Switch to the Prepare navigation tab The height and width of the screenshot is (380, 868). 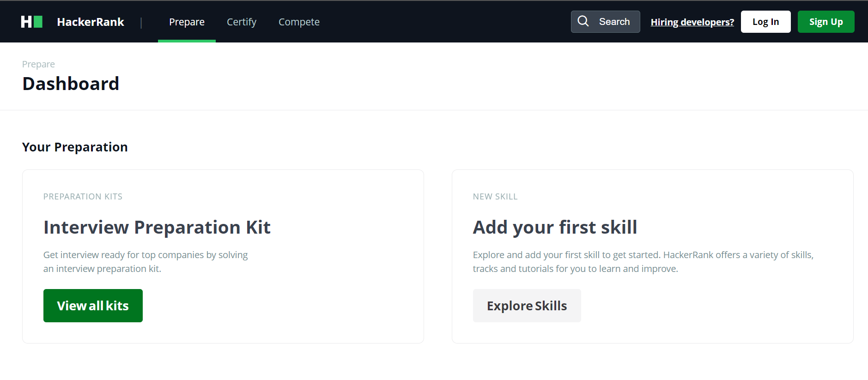pos(187,22)
